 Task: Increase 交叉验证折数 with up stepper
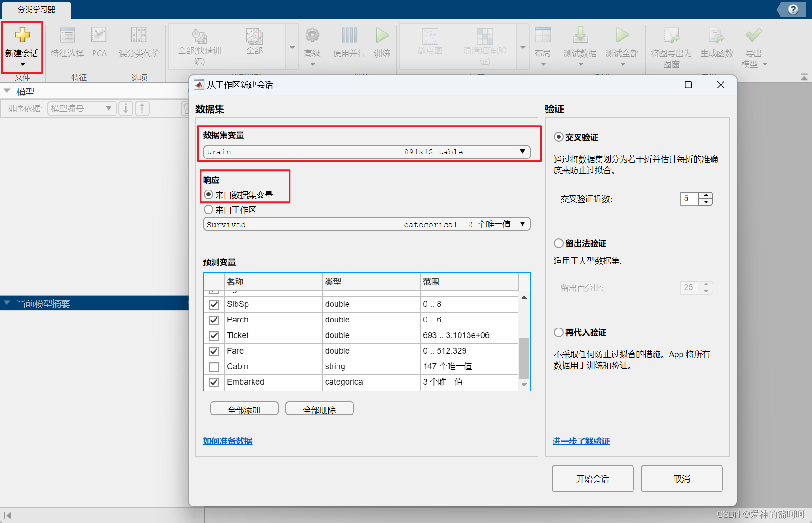706,195
